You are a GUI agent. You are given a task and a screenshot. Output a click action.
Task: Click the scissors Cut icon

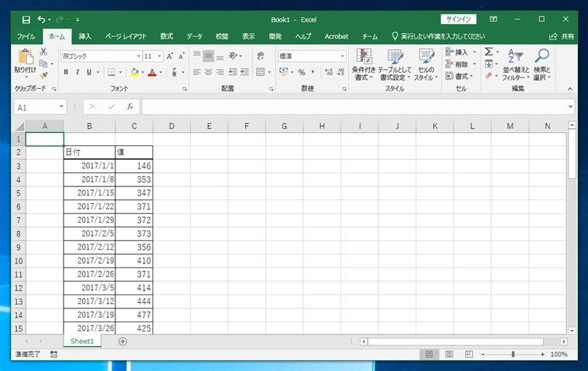[x=43, y=52]
